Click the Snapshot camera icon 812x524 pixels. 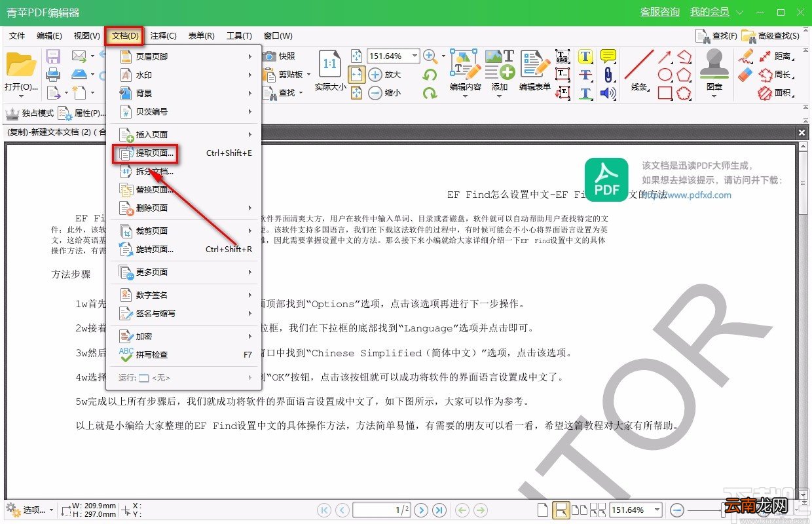click(269, 56)
